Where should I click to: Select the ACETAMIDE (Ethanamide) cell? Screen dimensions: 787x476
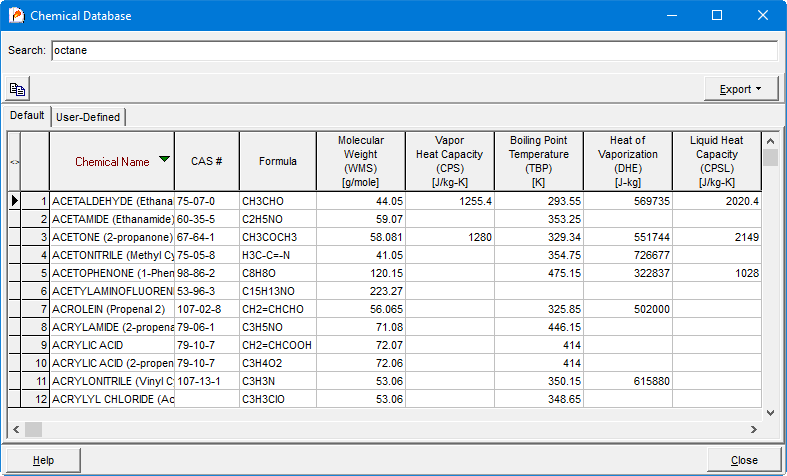click(112, 219)
